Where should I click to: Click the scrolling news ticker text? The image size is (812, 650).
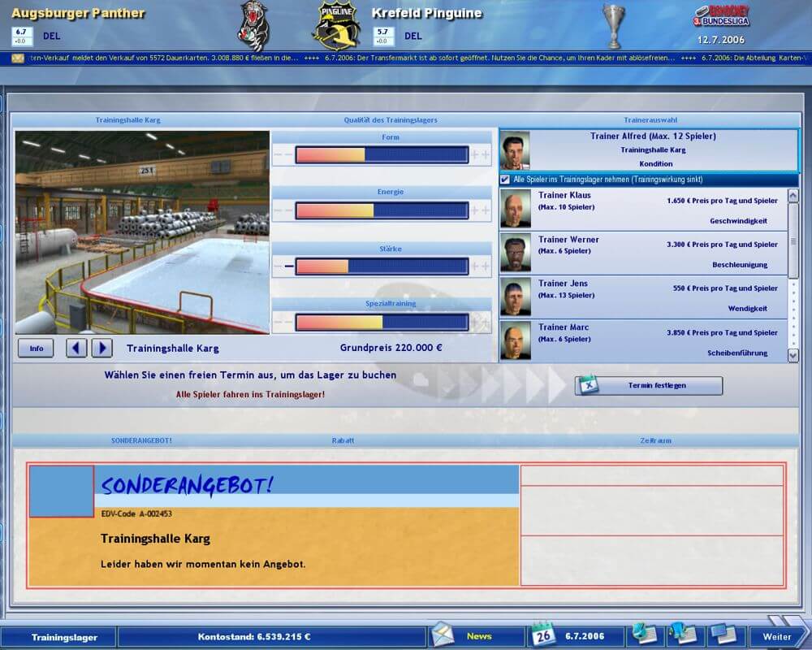[417, 58]
